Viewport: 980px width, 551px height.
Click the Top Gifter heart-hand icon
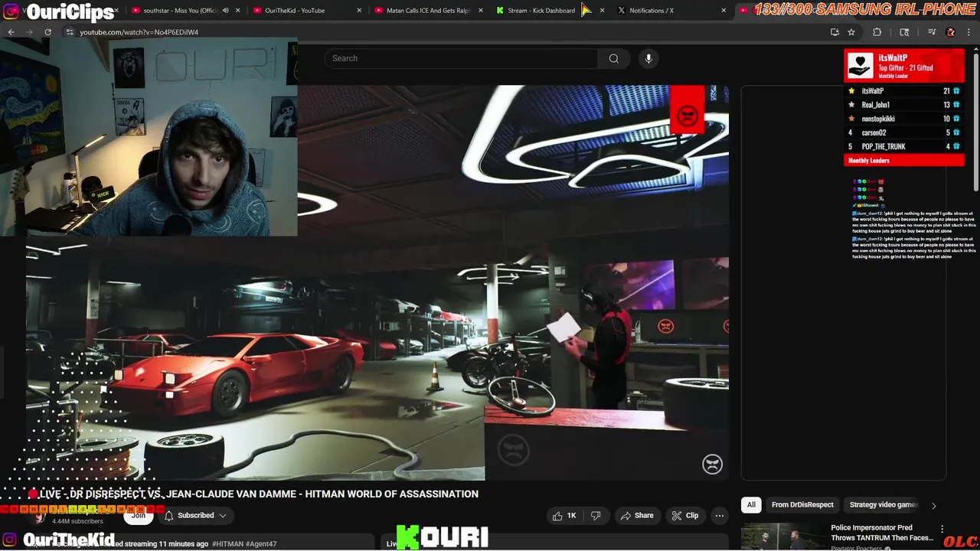tap(860, 66)
